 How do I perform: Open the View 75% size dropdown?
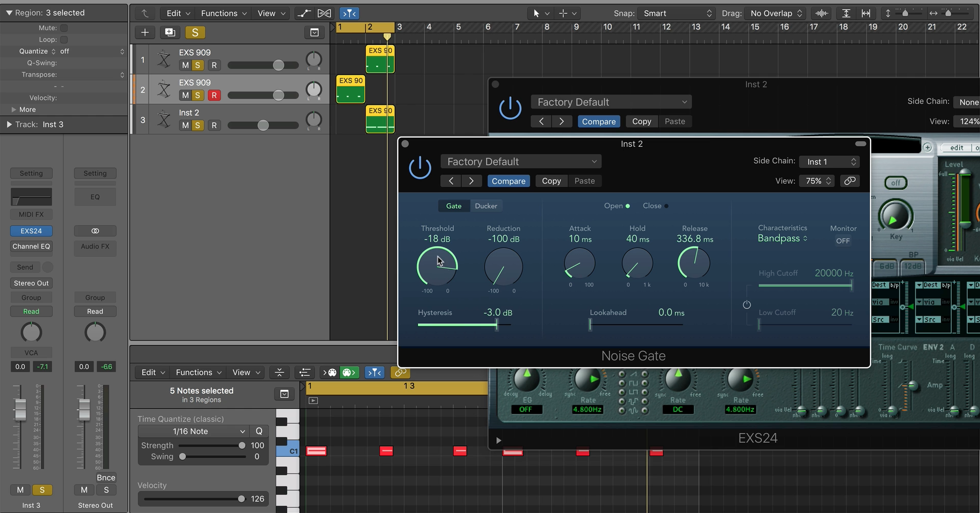point(816,181)
